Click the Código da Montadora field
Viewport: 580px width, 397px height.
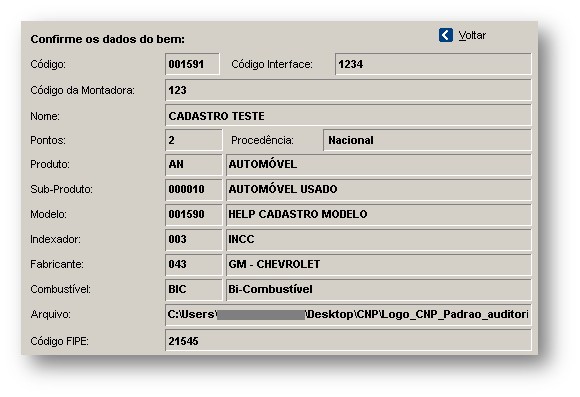tap(348, 90)
